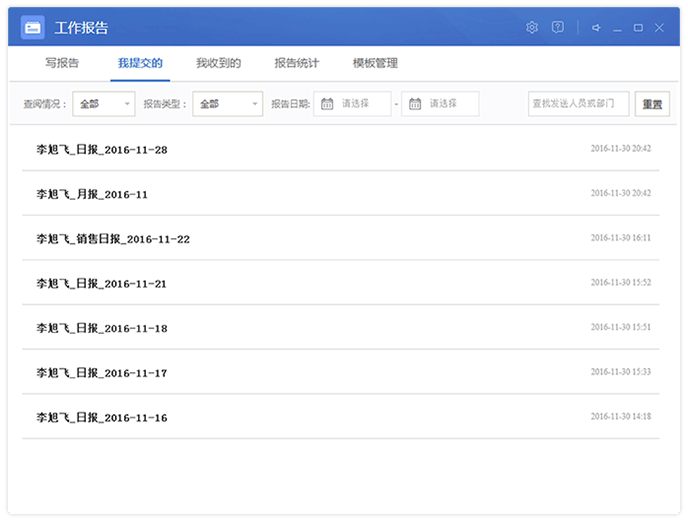Open report 李旭飞_日报_2016-11-17
This screenshot has width=688, height=522.
pyautogui.click(x=340, y=372)
